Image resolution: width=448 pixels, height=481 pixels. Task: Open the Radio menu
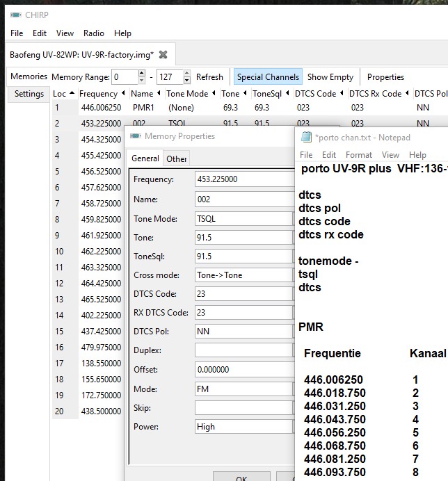94,33
